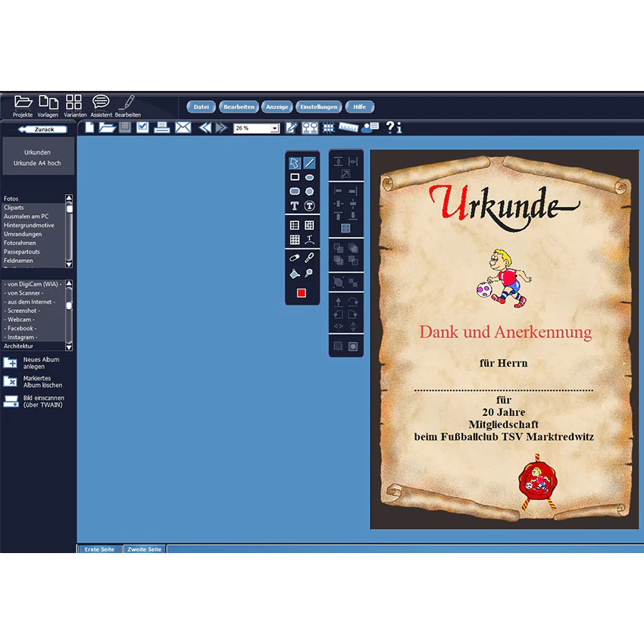Screen dimensions: 644x644
Task: Select the arrow pointer tool
Action: click(x=295, y=163)
